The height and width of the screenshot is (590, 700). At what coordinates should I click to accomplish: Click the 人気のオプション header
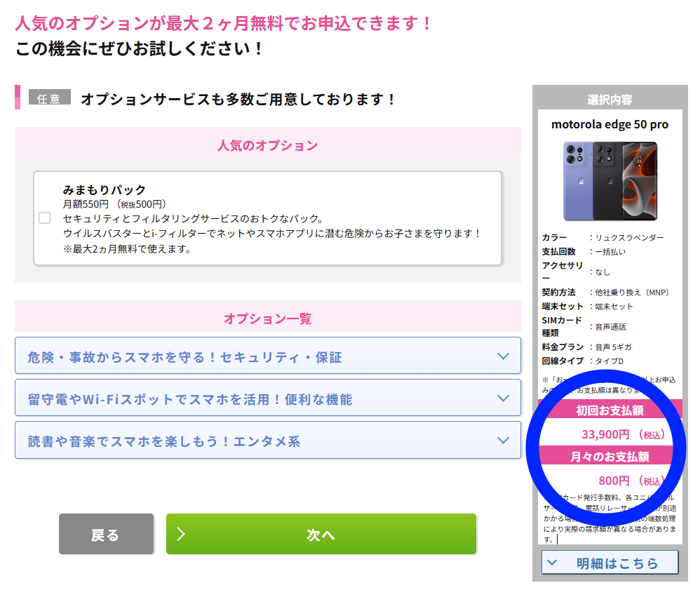(x=267, y=145)
